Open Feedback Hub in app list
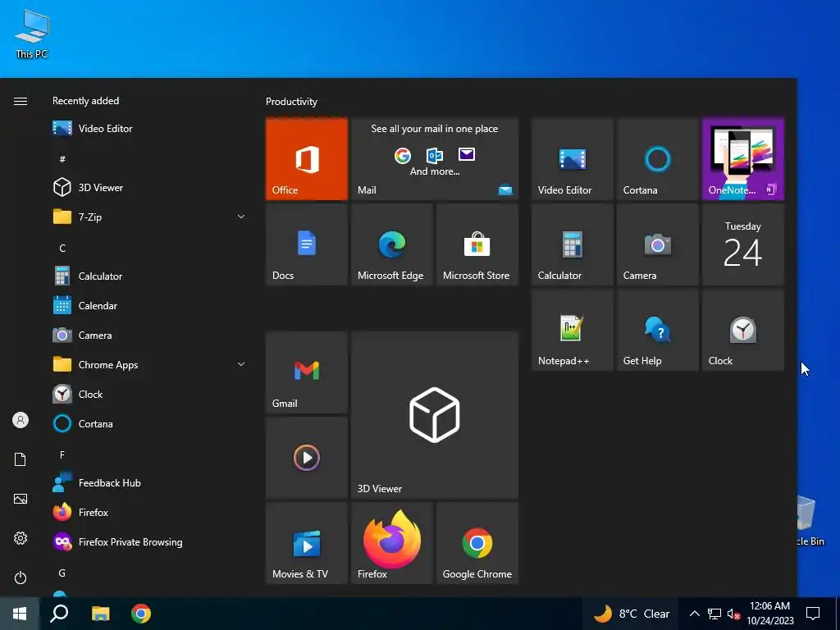This screenshot has height=630, width=840. coord(150,483)
